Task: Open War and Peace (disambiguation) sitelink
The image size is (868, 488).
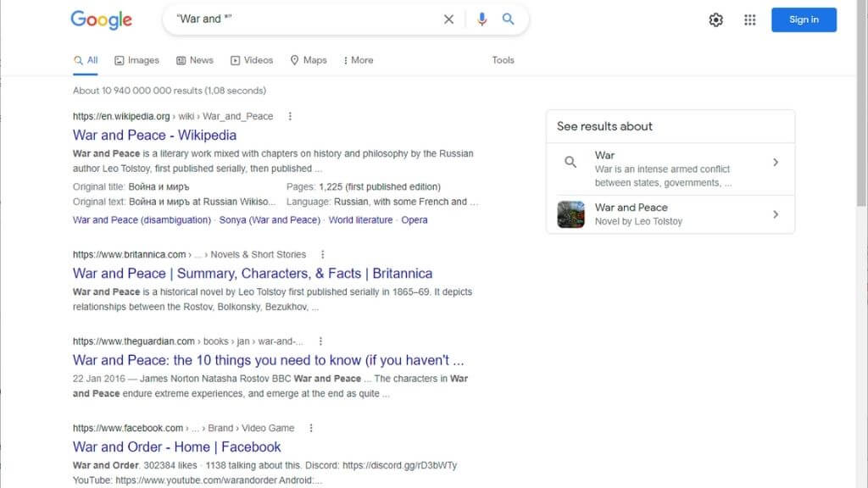Action: [142, 220]
